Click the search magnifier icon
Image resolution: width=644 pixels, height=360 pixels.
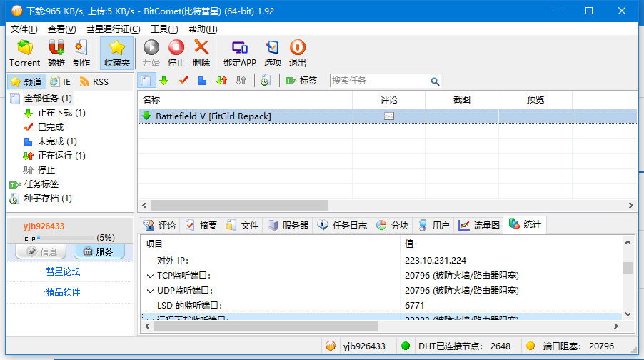point(435,81)
